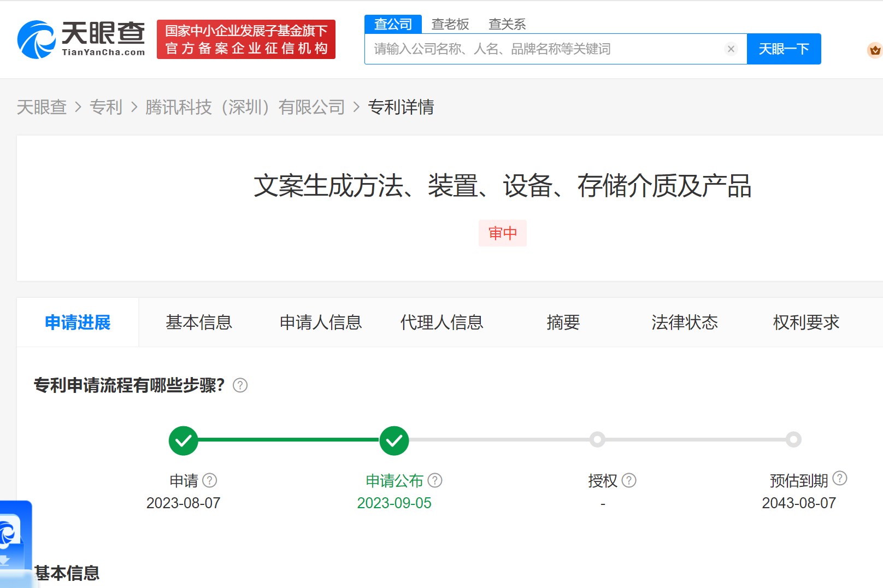
Task: Click the expiry date 2043-08-07
Action: click(799, 503)
